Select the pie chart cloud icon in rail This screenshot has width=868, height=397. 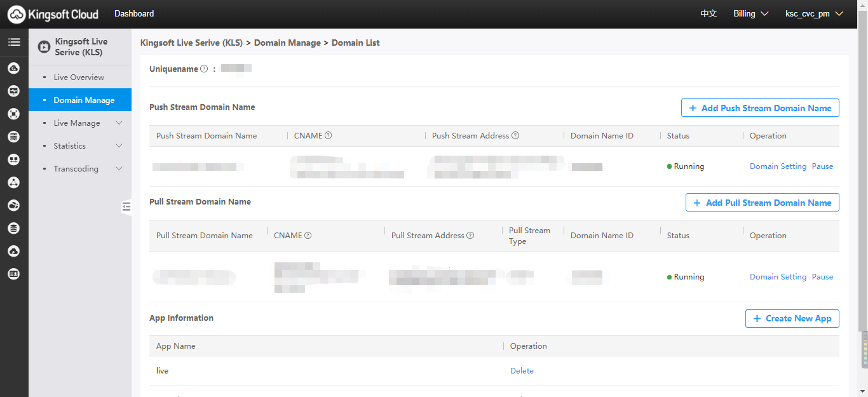(x=14, y=205)
